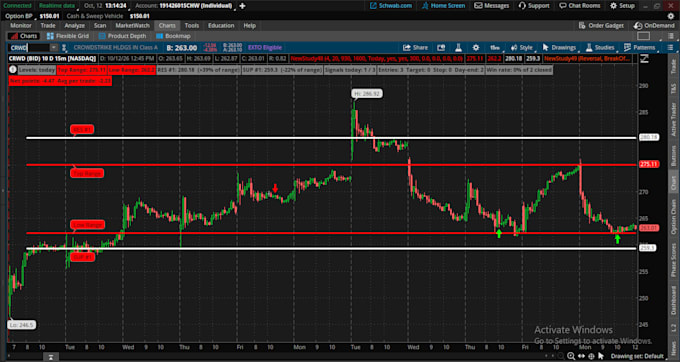Toggle OnDemand mode

[654, 26]
